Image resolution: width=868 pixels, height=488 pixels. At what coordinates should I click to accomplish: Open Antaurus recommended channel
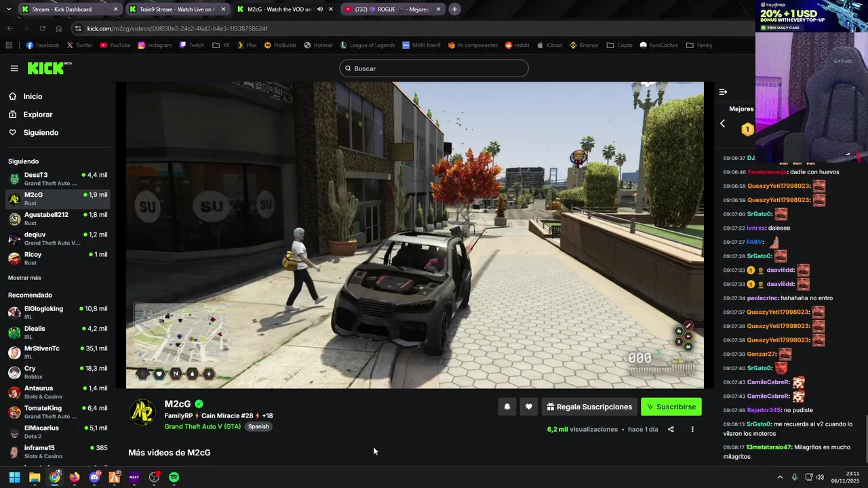(x=58, y=392)
